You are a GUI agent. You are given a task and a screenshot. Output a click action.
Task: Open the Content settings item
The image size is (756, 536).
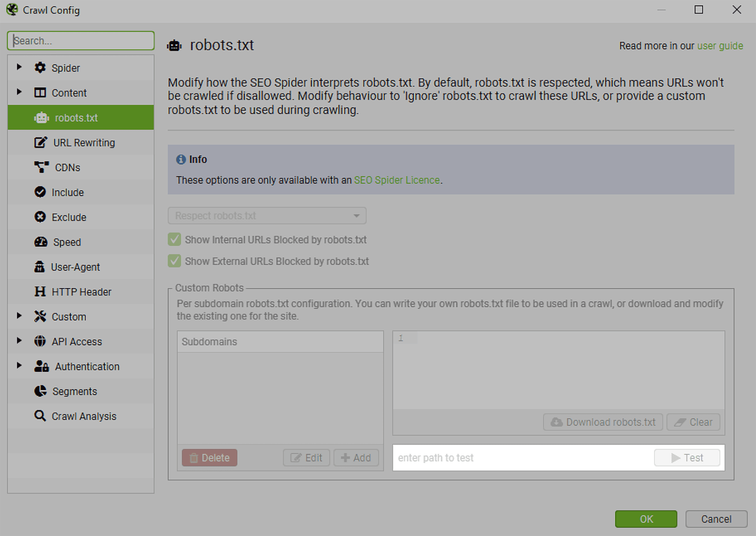click(69, 93)
